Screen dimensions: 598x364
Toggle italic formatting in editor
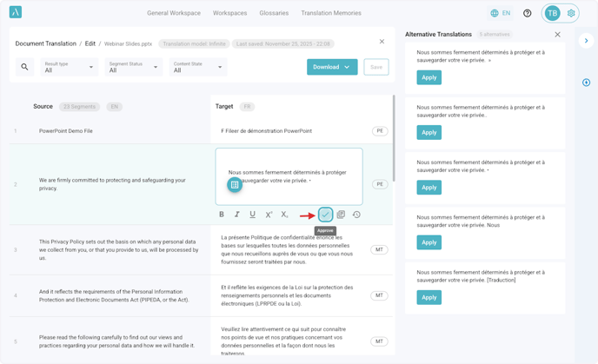[x=237, y=215]
